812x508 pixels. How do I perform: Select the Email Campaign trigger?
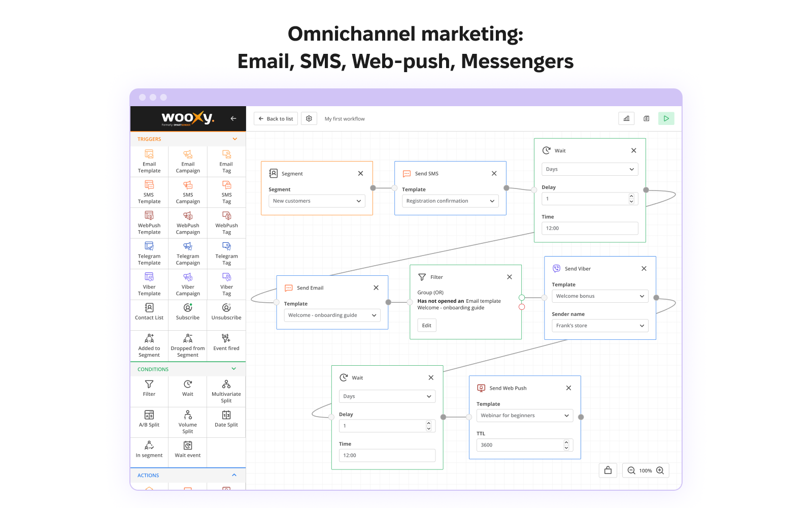[x=188, y=162]
